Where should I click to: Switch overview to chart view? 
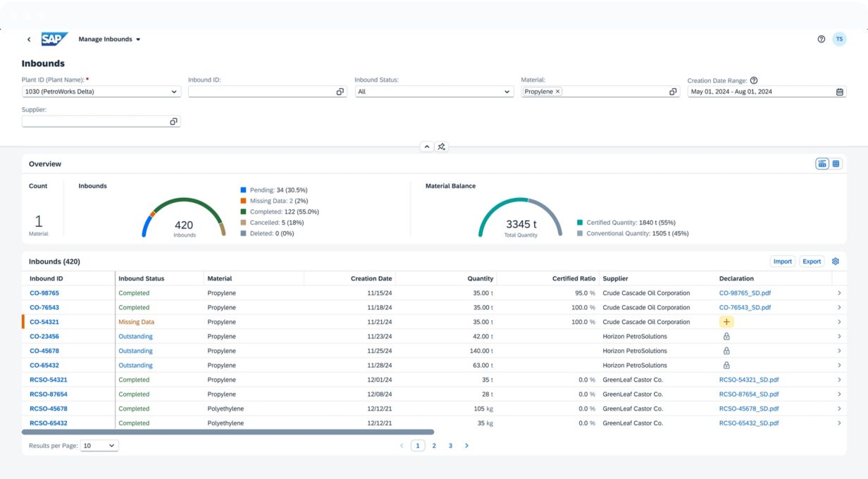tap(822, 164)
